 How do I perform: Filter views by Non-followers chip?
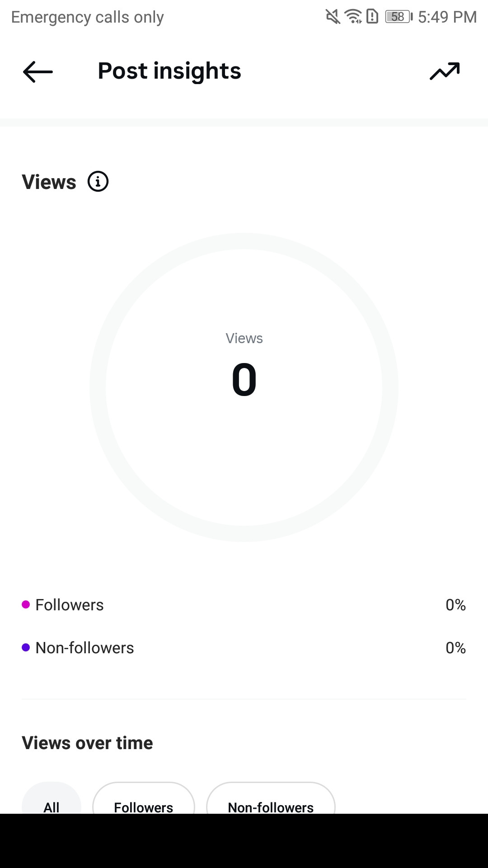coord(271,798)
